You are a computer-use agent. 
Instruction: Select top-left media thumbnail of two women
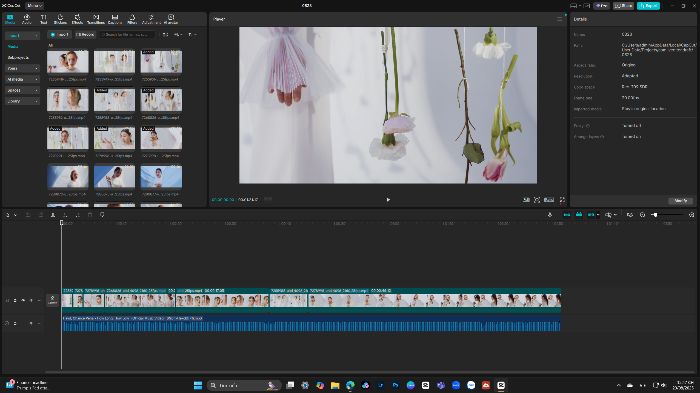(x=68, y=62)
